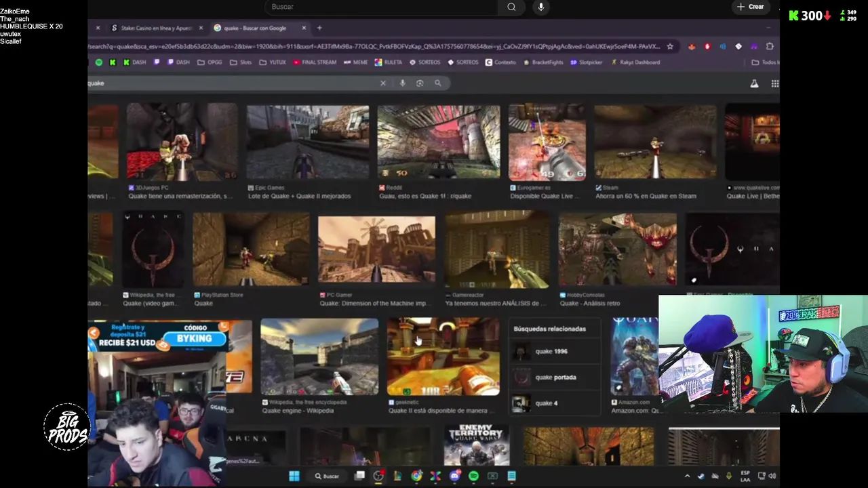Open the Steam tray icon
Image resolution: width=868 pixels, height=488 pixels.
(x=701, y=476)
